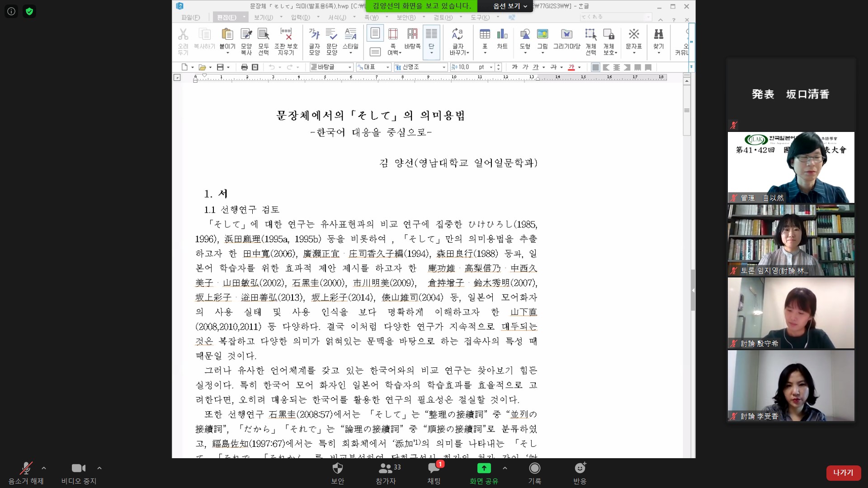Screen dimensions: 868x488
Task: Click the 나가기 leave meeting button
Action: 843,473
